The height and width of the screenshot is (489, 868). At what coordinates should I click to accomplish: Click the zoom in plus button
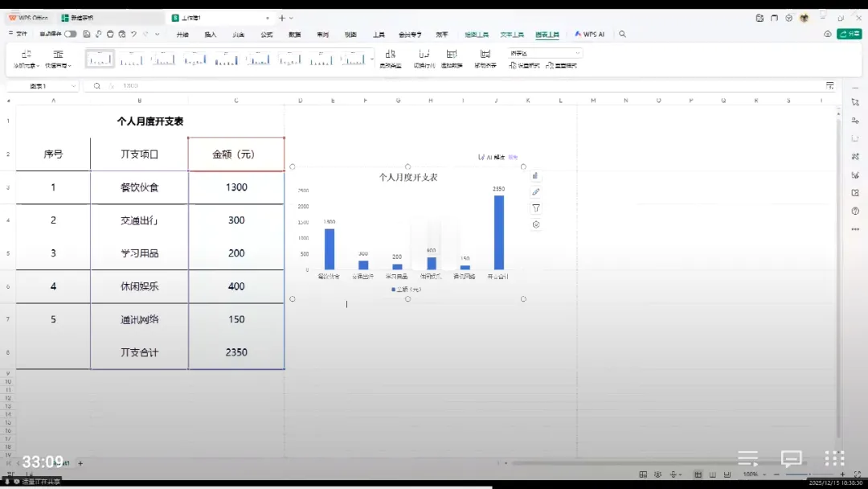(x=842, y=475)
